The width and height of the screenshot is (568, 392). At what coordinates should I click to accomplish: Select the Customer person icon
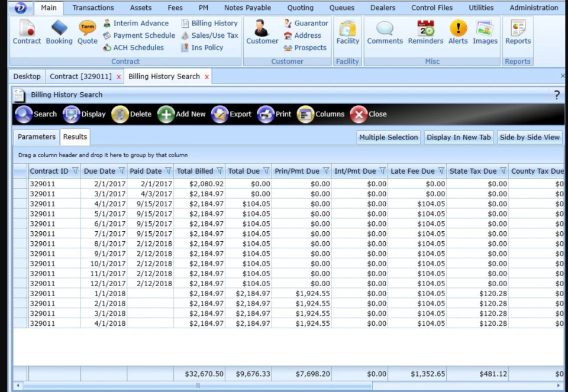[x=261, y=28]
